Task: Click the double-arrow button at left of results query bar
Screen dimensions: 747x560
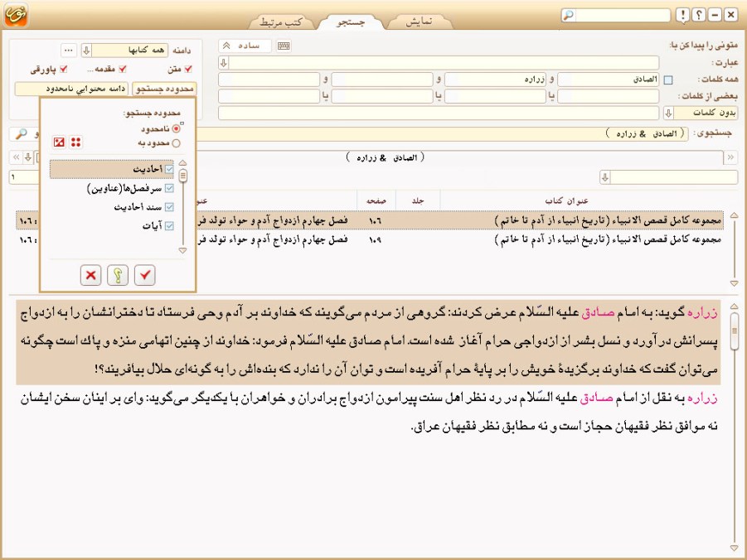Action: 17,157
